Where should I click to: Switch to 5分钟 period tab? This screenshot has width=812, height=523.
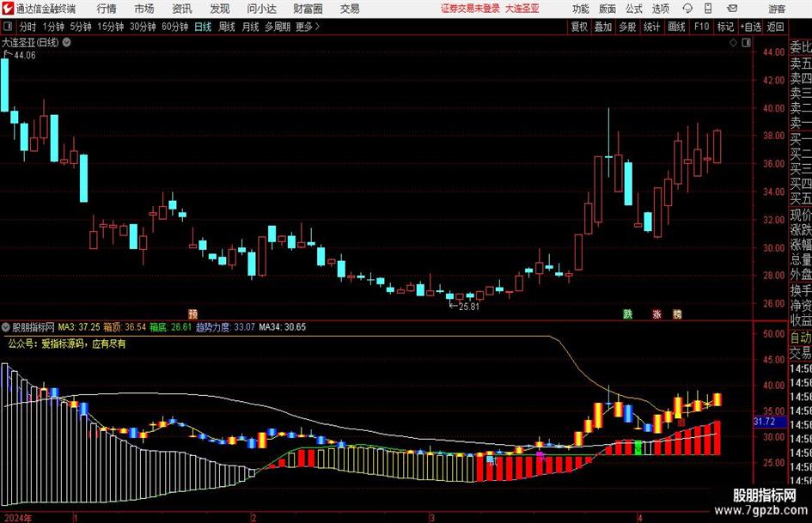[x=81, y=27]
